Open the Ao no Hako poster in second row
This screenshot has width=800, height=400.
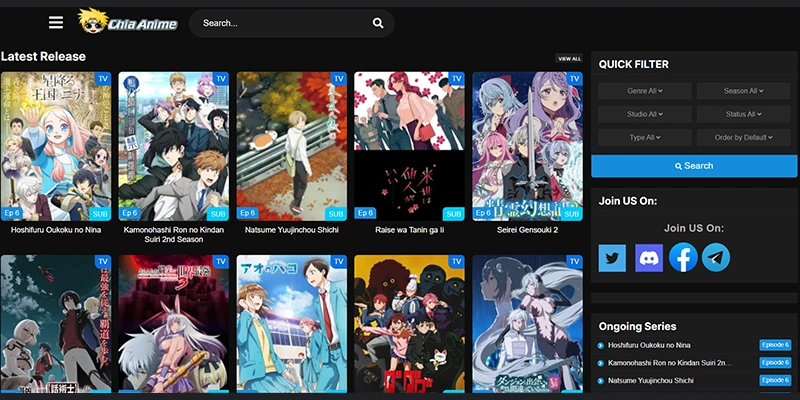point(291,324)
